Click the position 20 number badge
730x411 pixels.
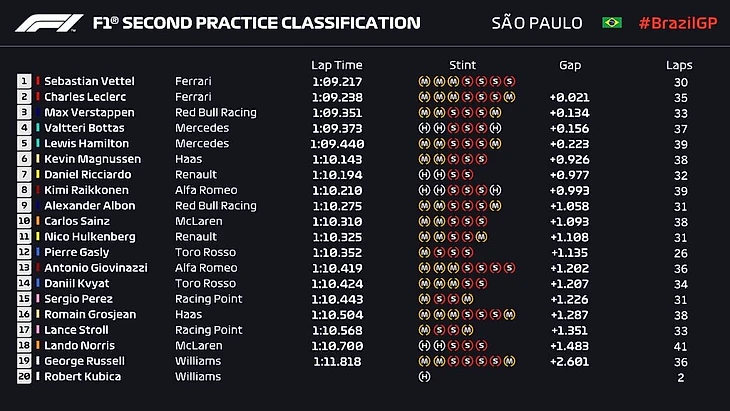[x=24, y=376]
